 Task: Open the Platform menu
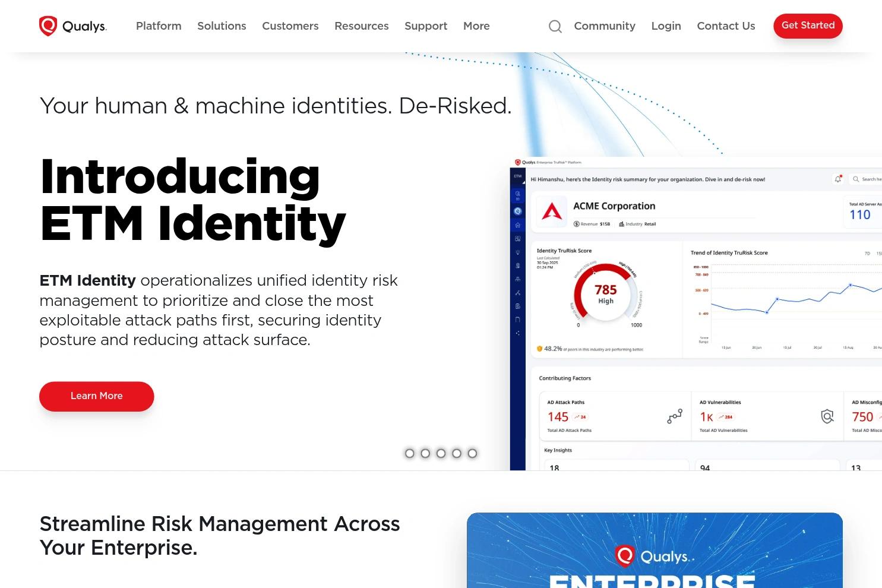159,26
